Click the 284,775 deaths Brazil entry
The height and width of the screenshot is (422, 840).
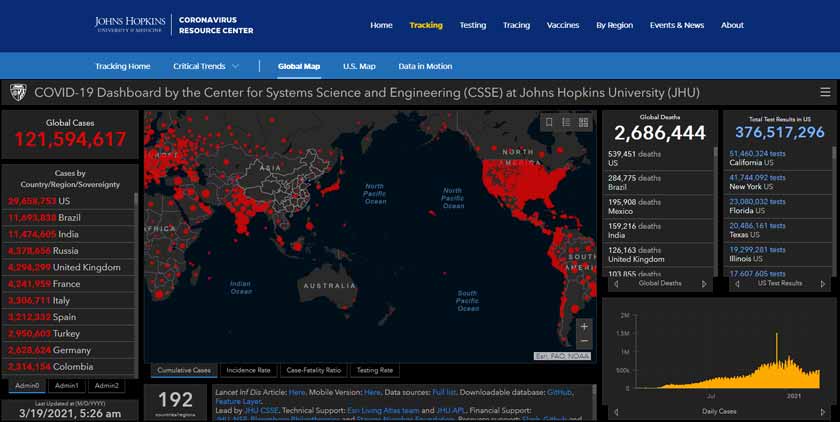click(x=658, y=183)
